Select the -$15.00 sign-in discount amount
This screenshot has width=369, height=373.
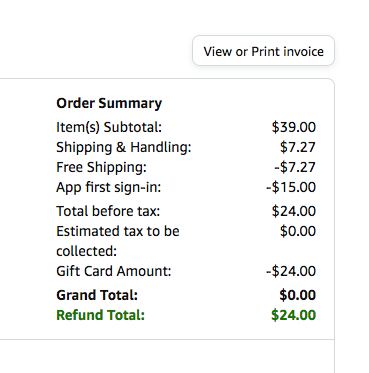[x=291, y=187]
